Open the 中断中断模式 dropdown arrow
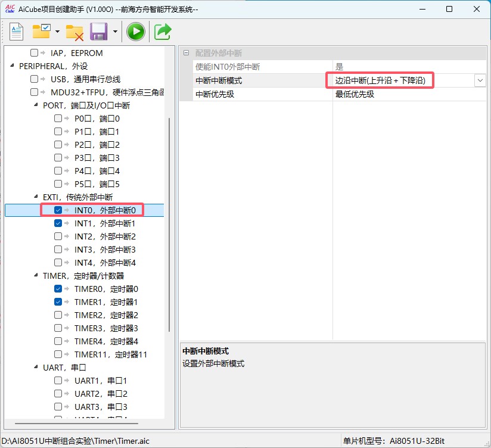Image resolution: width=491 pixels, height=448 pixels. (480, 80)
